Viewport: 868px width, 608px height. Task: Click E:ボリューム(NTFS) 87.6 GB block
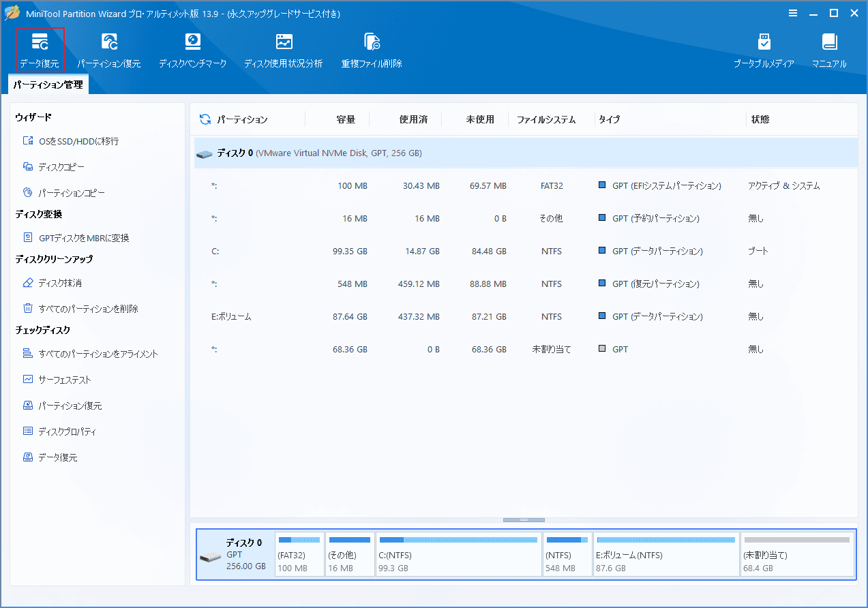tap(666, 554)
